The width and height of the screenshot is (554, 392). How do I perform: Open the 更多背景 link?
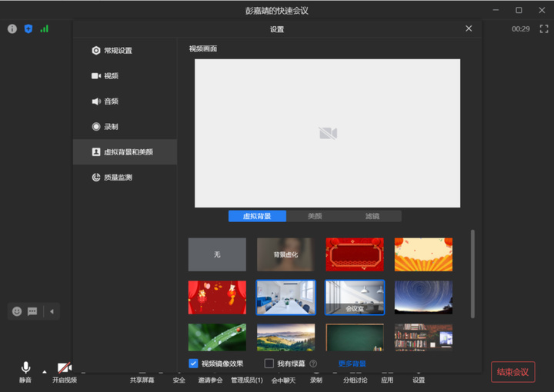352,364
